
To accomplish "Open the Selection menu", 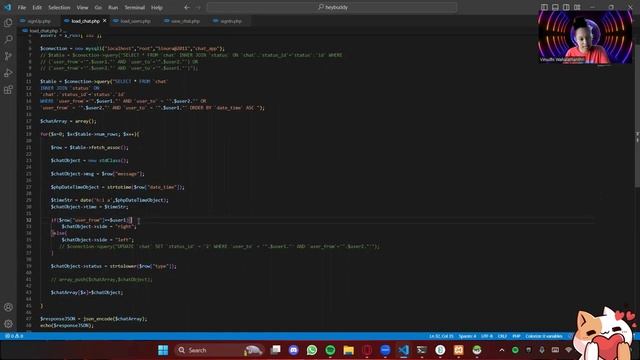I will [59, 7].
